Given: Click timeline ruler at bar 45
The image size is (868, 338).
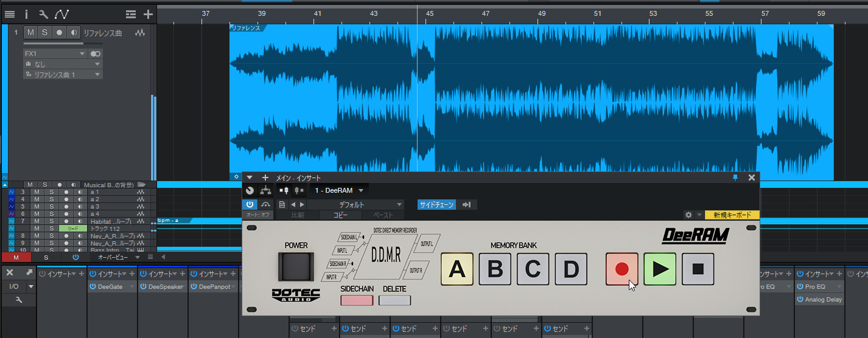Looking at the screenshot, I should (x=430, y=13).
